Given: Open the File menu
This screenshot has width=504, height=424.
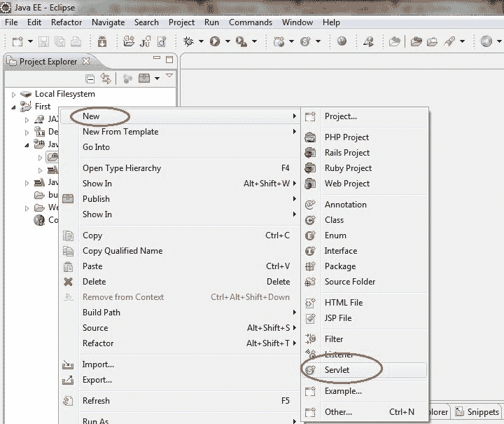Looking at the screenshot, I should [11, 22].
